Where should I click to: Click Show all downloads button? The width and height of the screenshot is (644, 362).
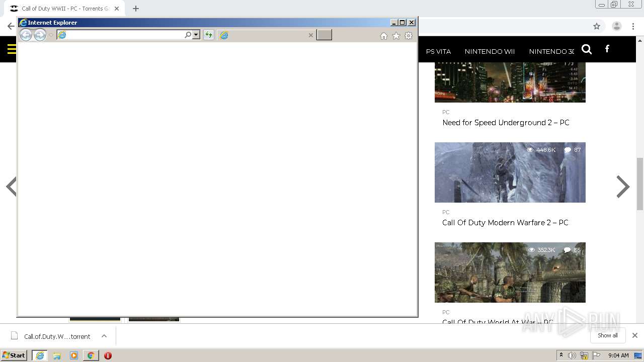tap(608, 335)
